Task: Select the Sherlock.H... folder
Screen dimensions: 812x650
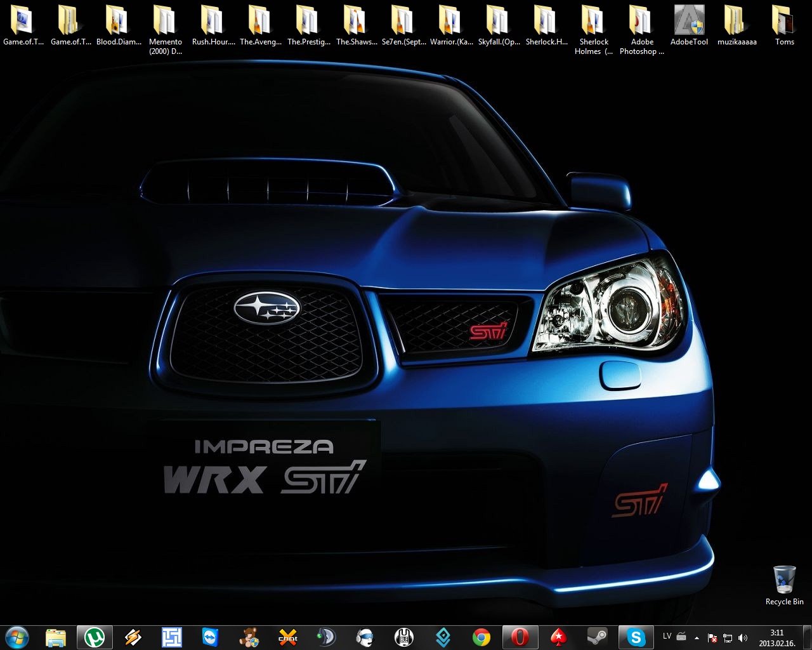Action: pyautogui.click(x=547, y=25)
